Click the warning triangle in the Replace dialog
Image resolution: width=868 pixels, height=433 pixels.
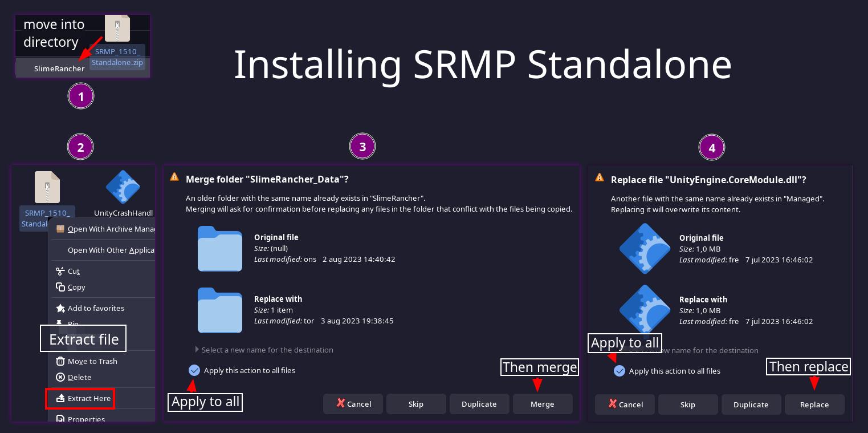[600, 177]
